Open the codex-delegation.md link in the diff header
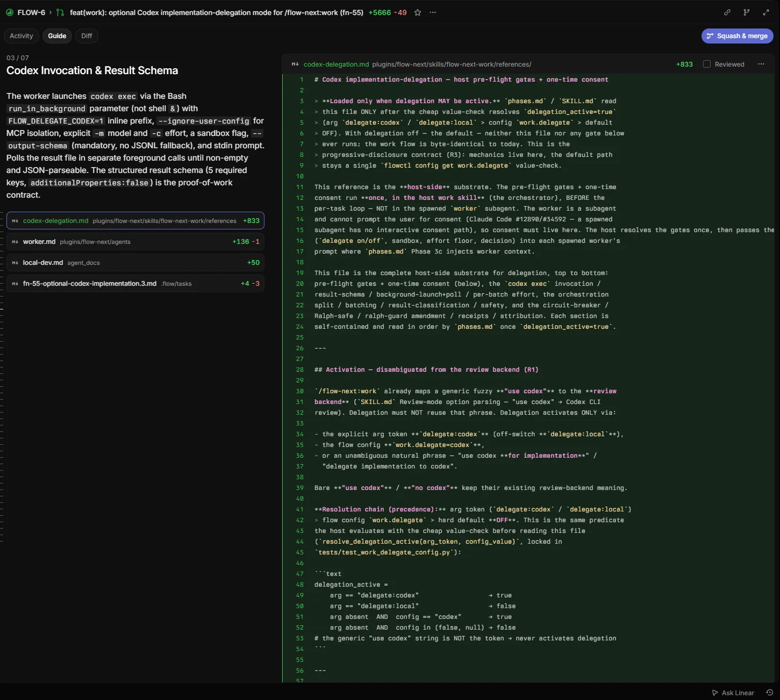The width and height of the screenshot is (780, 700). coord(337,64)
